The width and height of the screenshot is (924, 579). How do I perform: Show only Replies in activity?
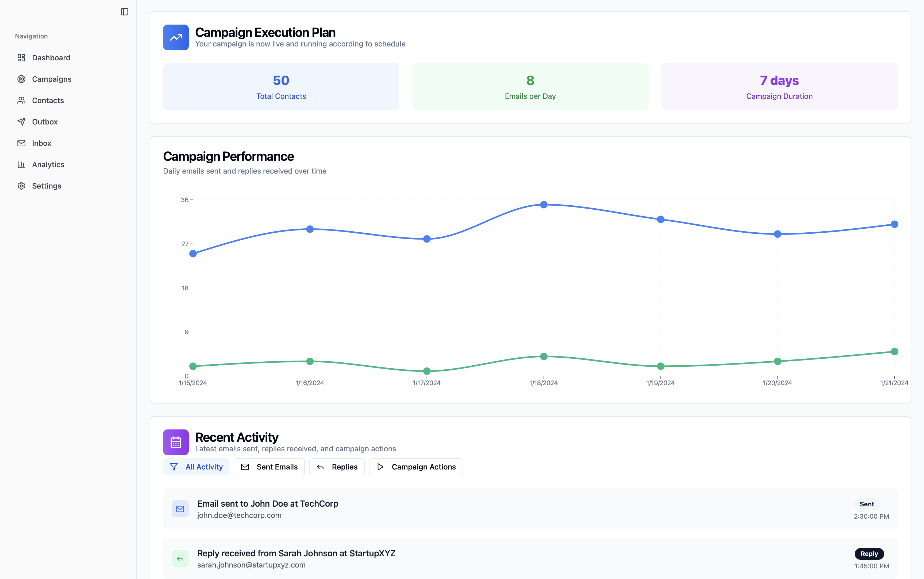[x=337, y=467]
